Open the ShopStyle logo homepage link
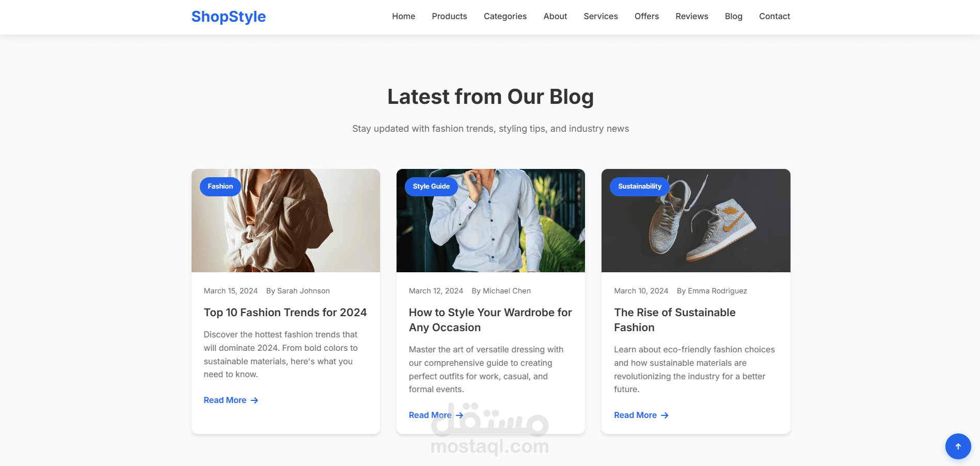Image resolution: width=980 pixels, height=466 pixels. click(x=229, y=17)
